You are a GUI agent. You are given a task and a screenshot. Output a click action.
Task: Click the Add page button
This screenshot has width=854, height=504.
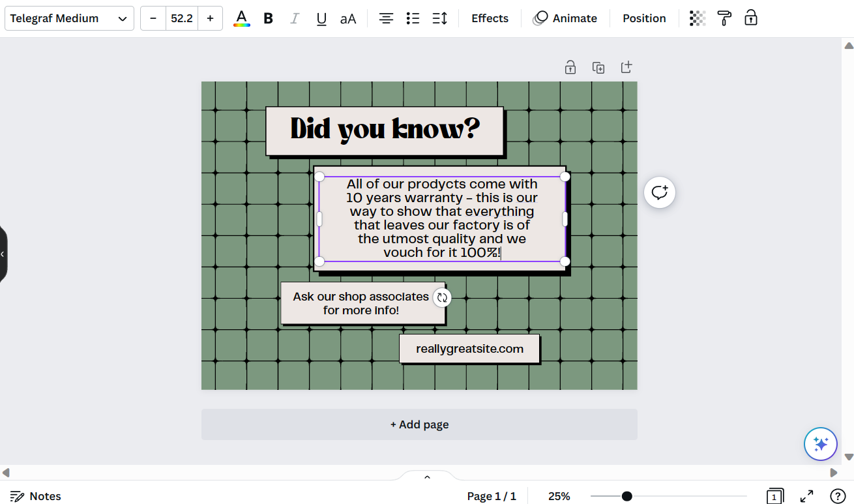[419, 424]
